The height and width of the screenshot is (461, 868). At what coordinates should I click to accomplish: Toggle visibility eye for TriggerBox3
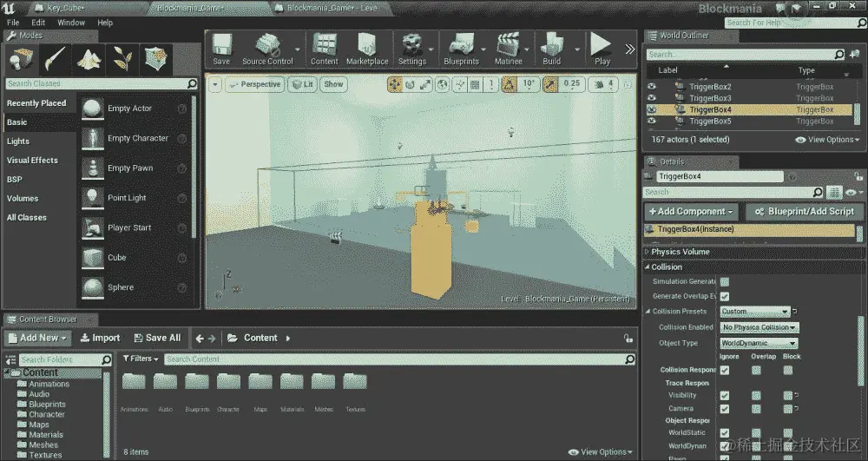click(652, 98)
